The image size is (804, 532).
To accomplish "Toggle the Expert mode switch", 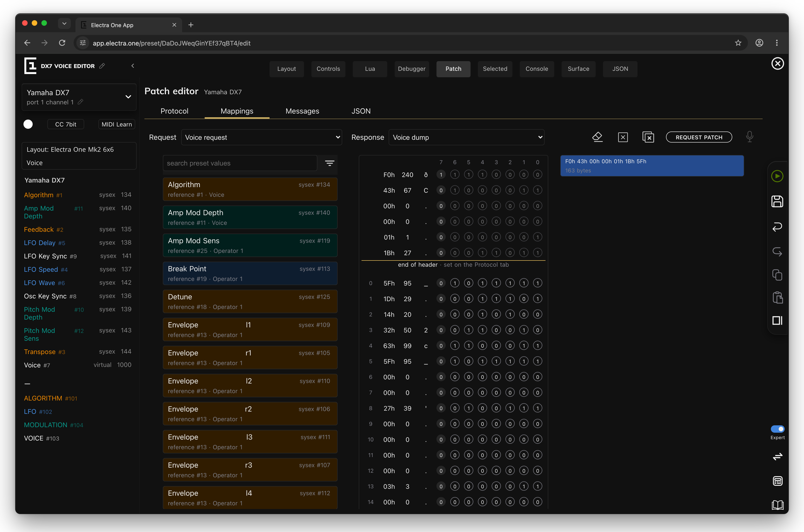I will [x=778, y=429].
